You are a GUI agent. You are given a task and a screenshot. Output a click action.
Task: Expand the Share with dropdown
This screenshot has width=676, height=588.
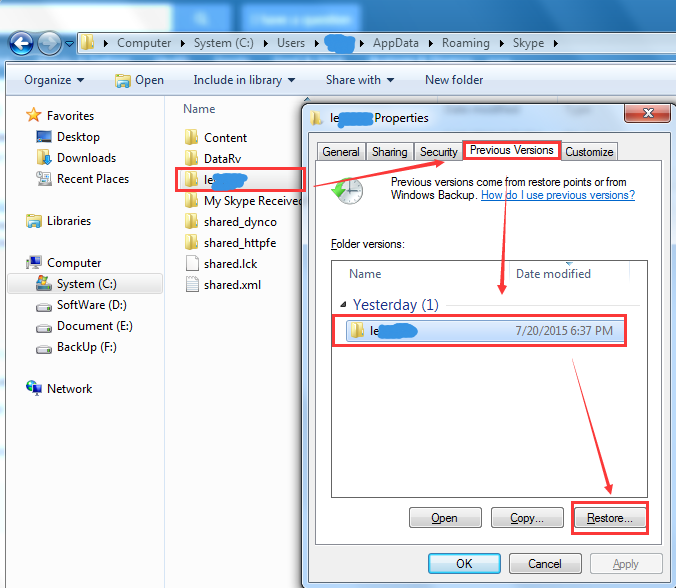(359, 80)
